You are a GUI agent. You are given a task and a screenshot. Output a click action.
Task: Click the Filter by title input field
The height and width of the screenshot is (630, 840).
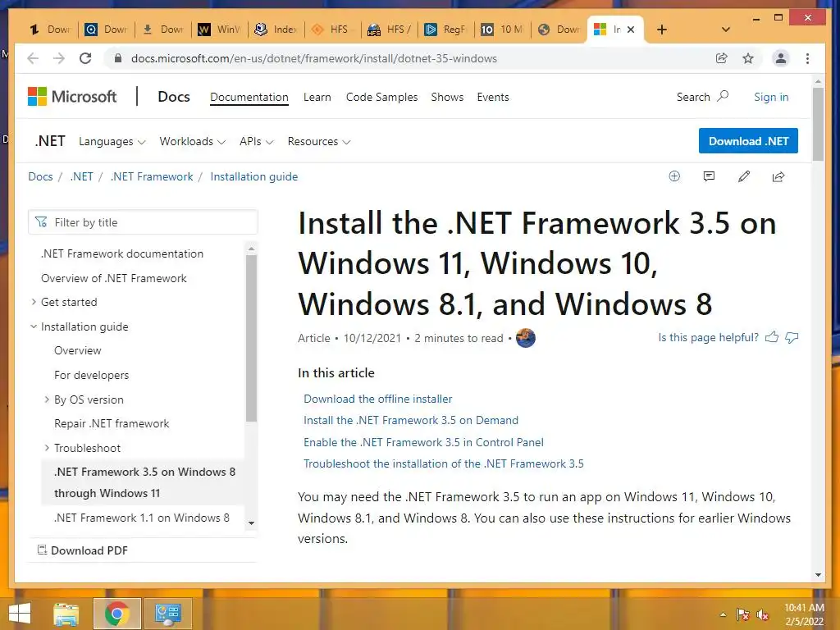click(143, 221)
